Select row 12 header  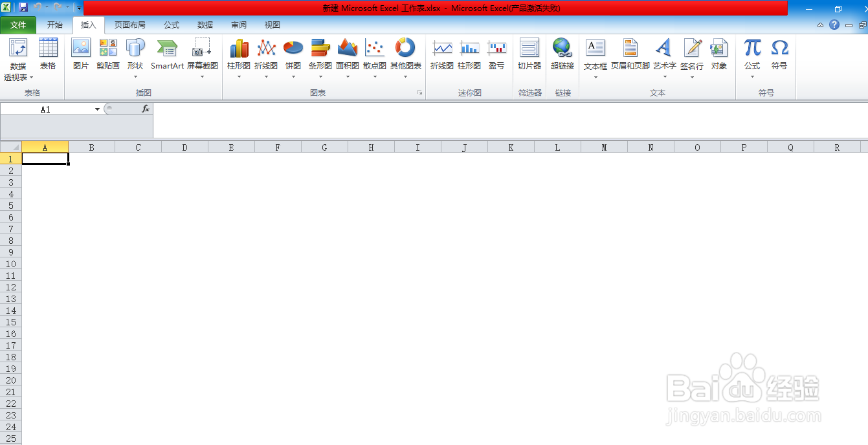pyautogui.click(x=11, y=287)
